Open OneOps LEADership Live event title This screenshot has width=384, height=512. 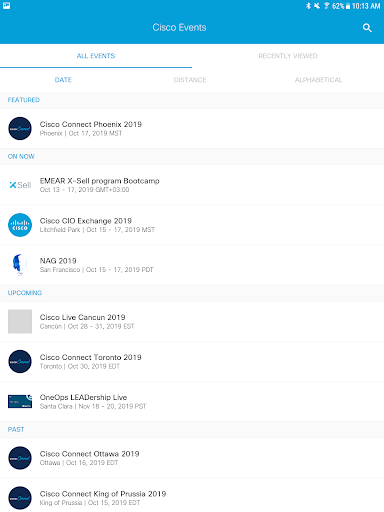83,397
